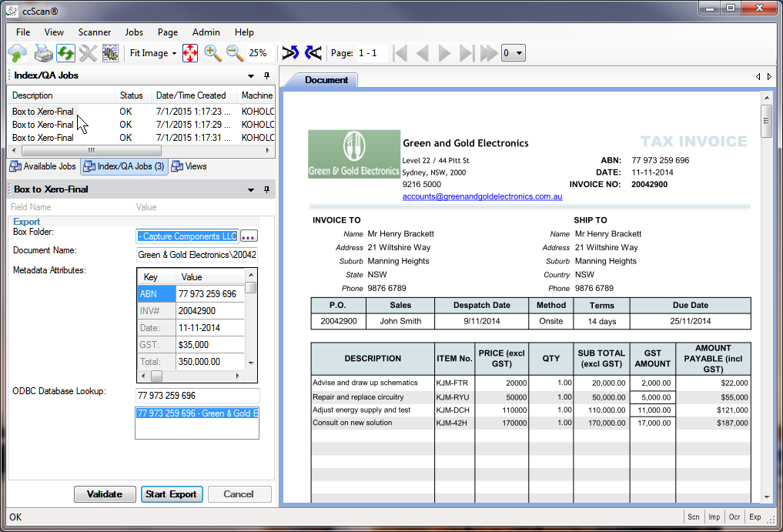Click the scanner/printer icon in toolbar
Viewport: 783px width, 532px height.
[x=43, y=53]
